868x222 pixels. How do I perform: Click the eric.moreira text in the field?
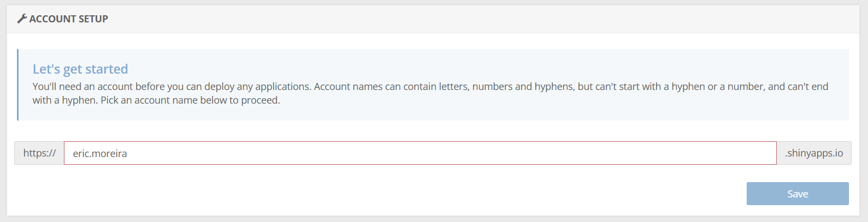click(x=100, y=154)
